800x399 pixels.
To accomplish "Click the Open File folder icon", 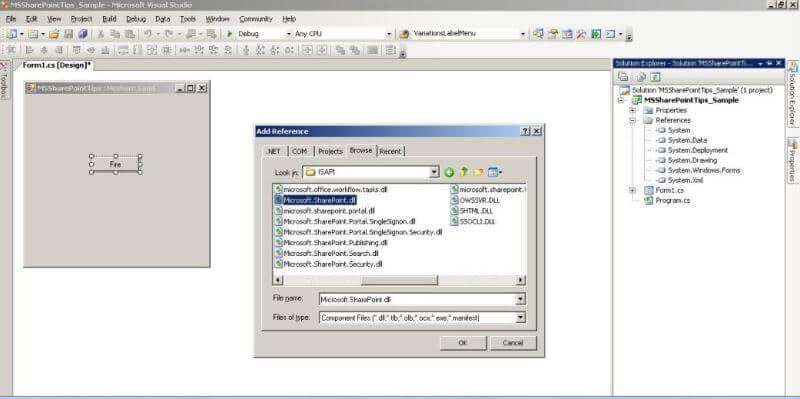I will click(x=54, y=34).
